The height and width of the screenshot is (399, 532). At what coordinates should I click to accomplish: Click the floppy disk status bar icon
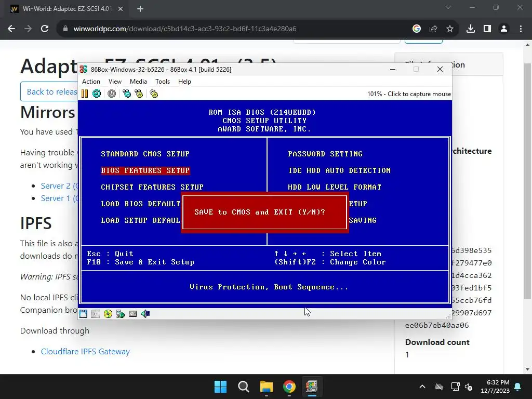(83, 314)
